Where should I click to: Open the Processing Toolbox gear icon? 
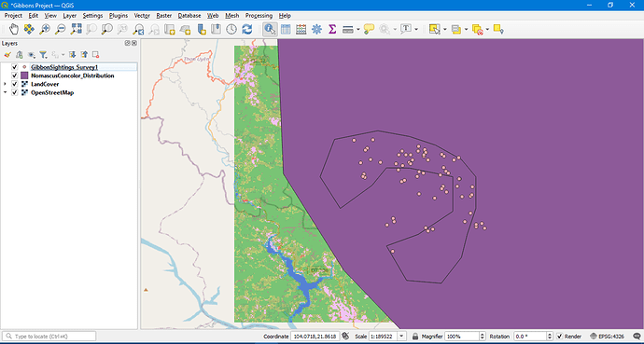point(316,29)
